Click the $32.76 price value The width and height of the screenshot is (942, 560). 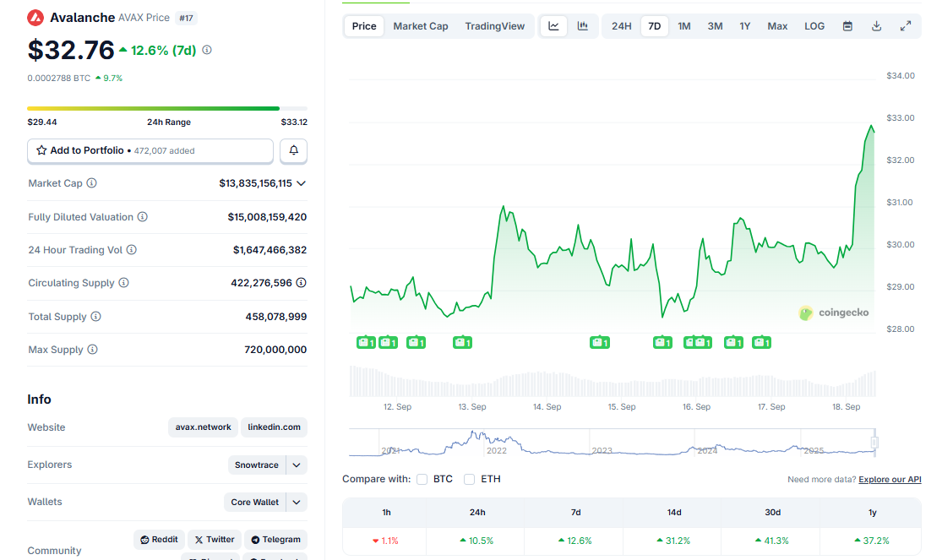tap(71, 50)
